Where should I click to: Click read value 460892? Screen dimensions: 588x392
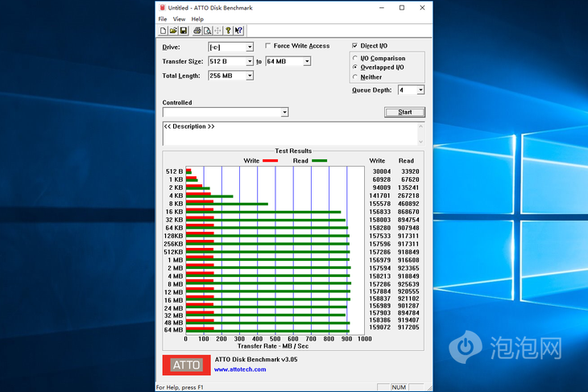coord(408,204)
